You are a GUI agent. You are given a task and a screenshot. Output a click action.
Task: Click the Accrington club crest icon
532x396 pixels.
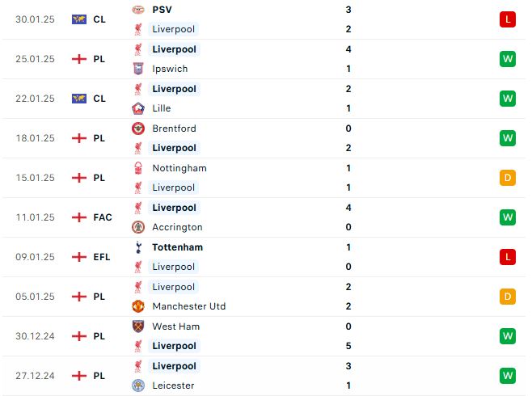(x=138, y=227)
